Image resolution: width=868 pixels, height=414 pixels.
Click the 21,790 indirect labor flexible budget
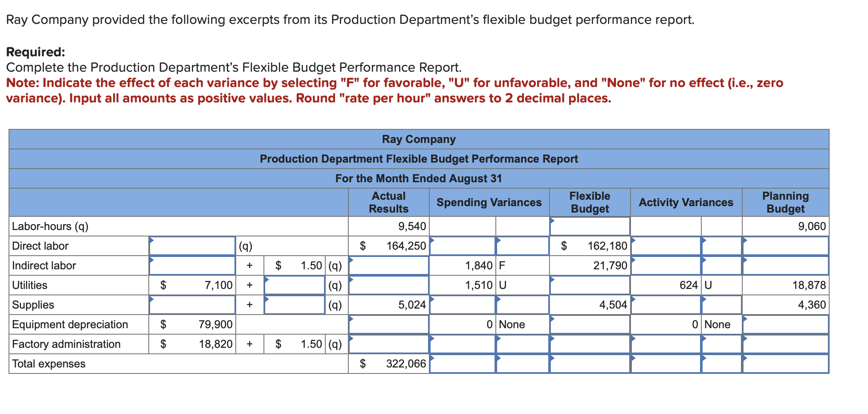tap(610, 265)
